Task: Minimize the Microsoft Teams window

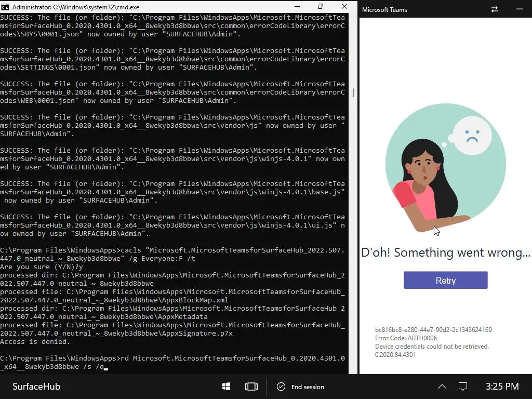Action: [x=519, y=9]
